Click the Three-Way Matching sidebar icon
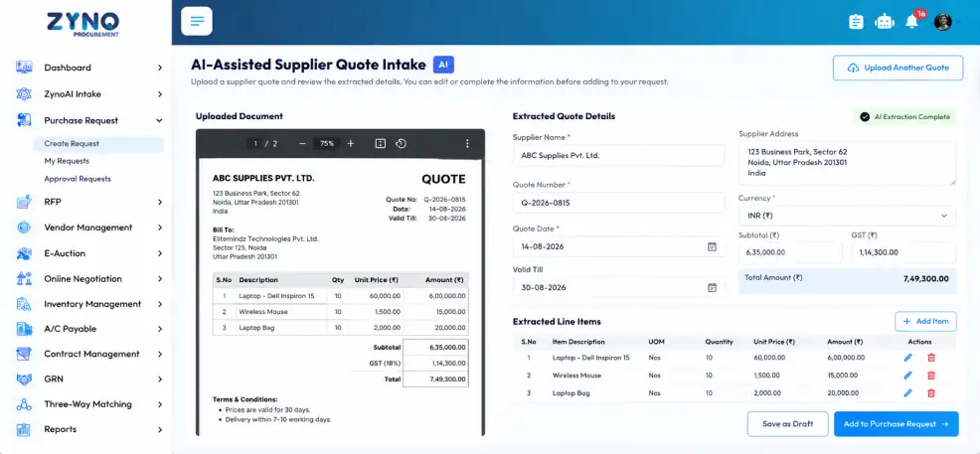Viewport: 980px width, 454px height. click(24, 404)
